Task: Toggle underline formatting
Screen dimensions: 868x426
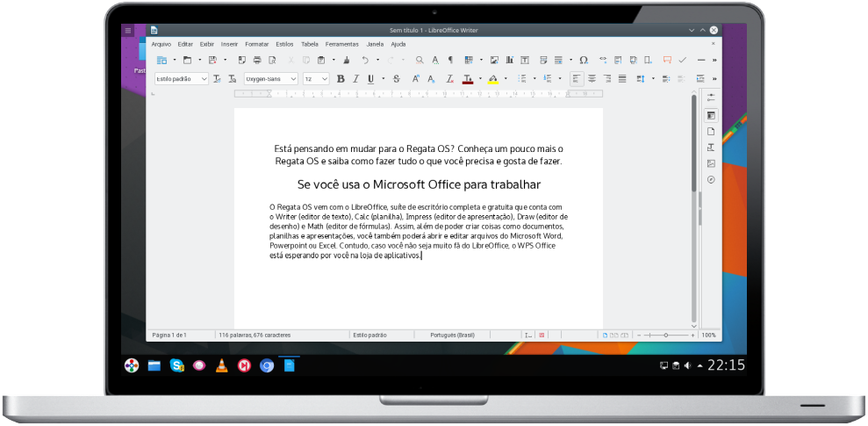Action: pyautogui.click(x=371, y=79)
